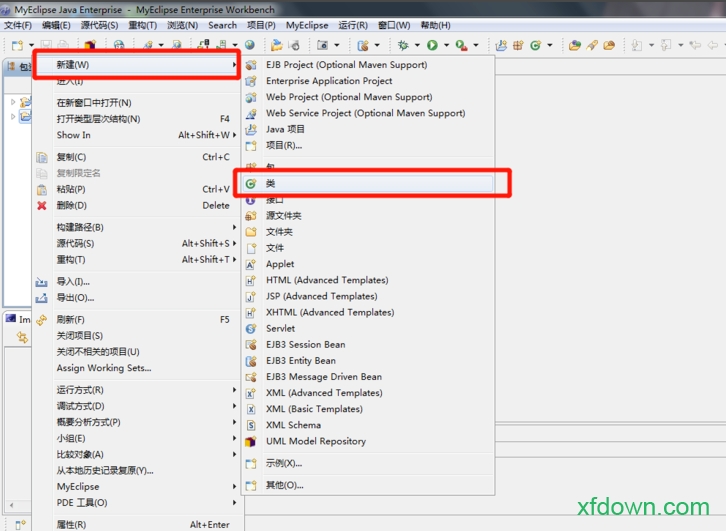
Task: Open the 运行方式(R) submenu
Action: click(x=146, y=390)
